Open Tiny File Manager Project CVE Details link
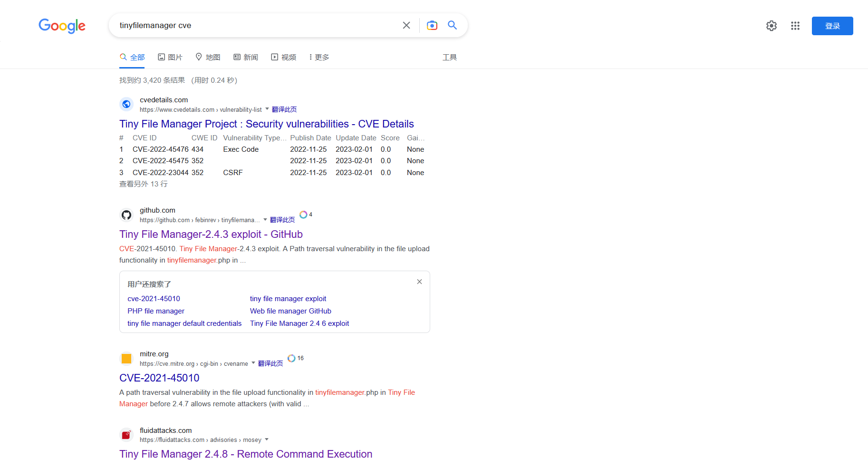868x460 pixels. click(267, 124)
